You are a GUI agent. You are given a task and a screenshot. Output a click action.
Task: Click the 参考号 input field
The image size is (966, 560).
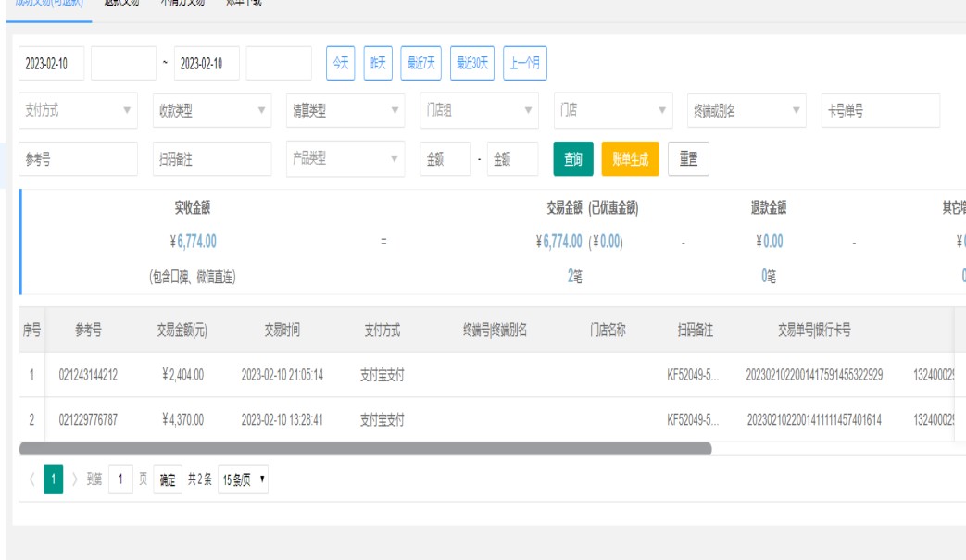coord(78,158)
